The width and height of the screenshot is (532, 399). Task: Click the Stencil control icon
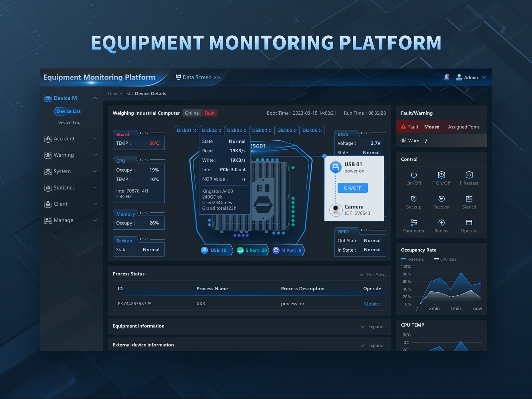469,202
